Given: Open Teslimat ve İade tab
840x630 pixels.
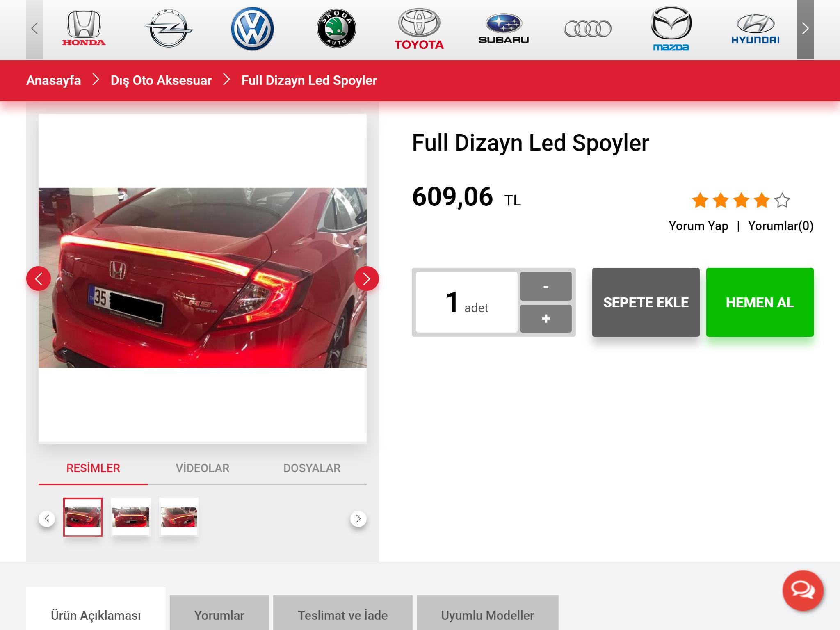Looking at the screenshot, I should [x=343, y=613].
